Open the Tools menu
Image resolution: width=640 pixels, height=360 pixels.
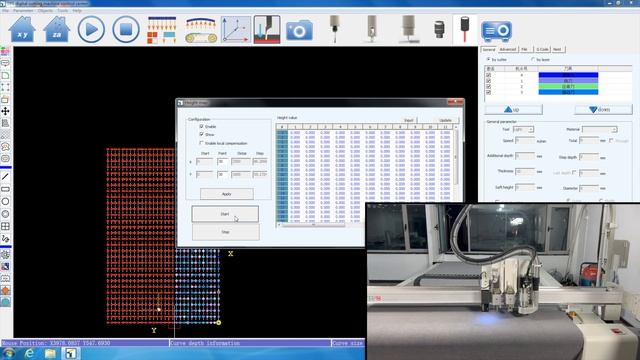[62, 11]
